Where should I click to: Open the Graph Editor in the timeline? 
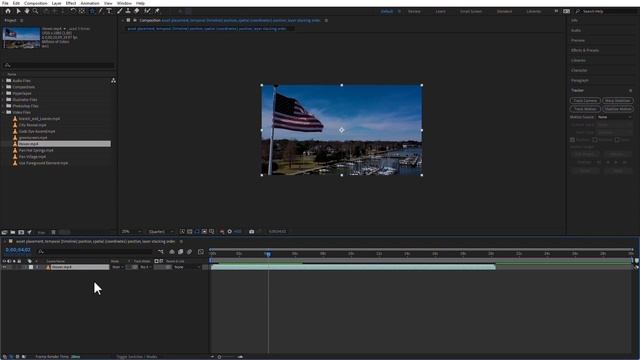pos(200,252)
